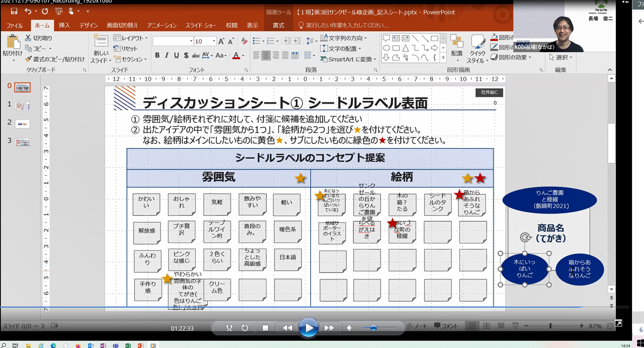The image size is (644, 348).
Task: Click the Format Painter brush icon
Action: (29, 59)
